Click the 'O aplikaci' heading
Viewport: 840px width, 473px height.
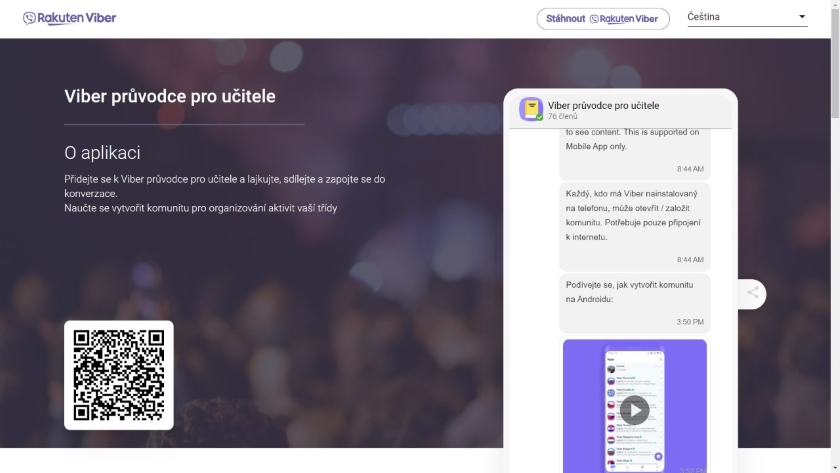102,153
